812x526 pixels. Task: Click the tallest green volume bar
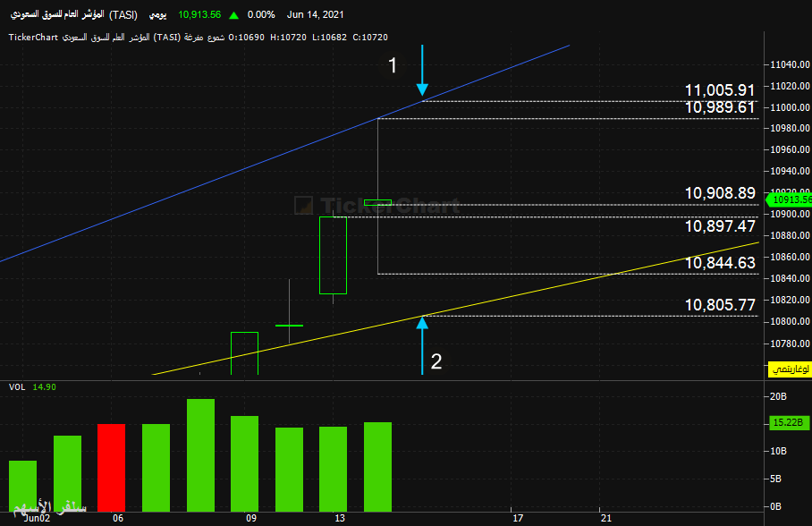(x=200, y=455)
